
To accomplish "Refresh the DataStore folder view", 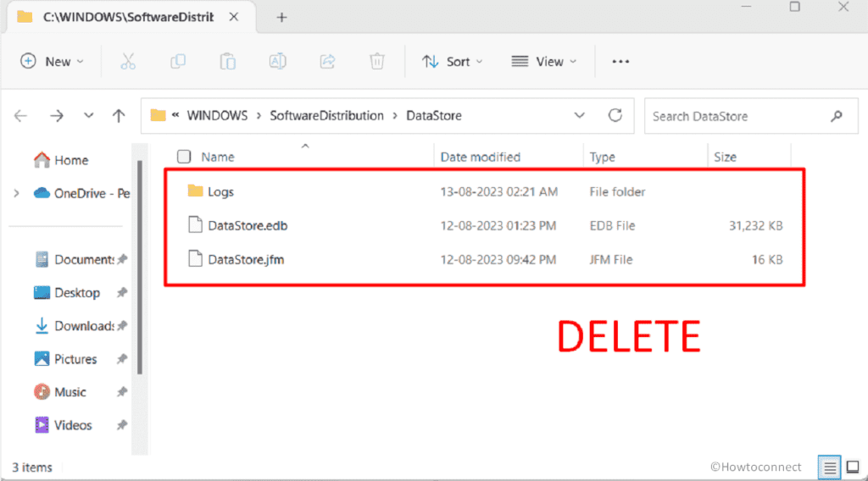I will point(615,115).
